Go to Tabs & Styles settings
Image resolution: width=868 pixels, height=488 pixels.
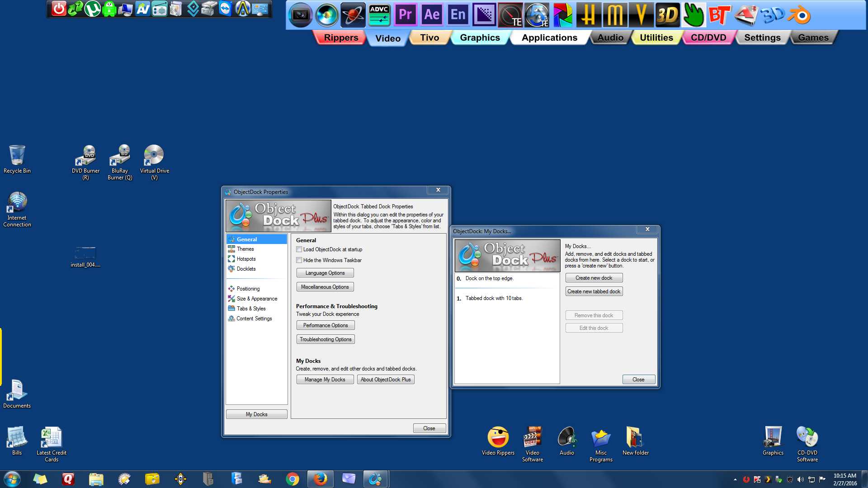tap(251, 309)
